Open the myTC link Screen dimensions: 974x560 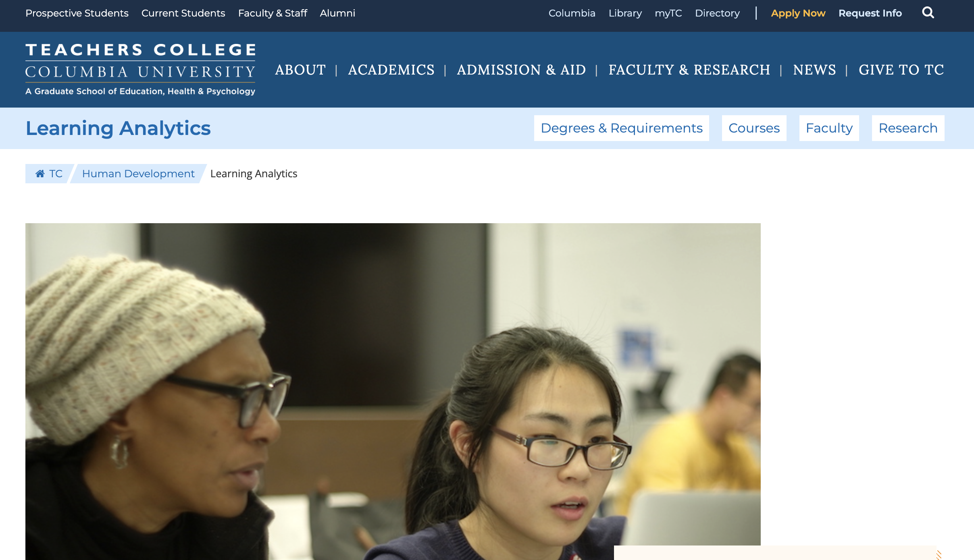[x=668, y=13]
